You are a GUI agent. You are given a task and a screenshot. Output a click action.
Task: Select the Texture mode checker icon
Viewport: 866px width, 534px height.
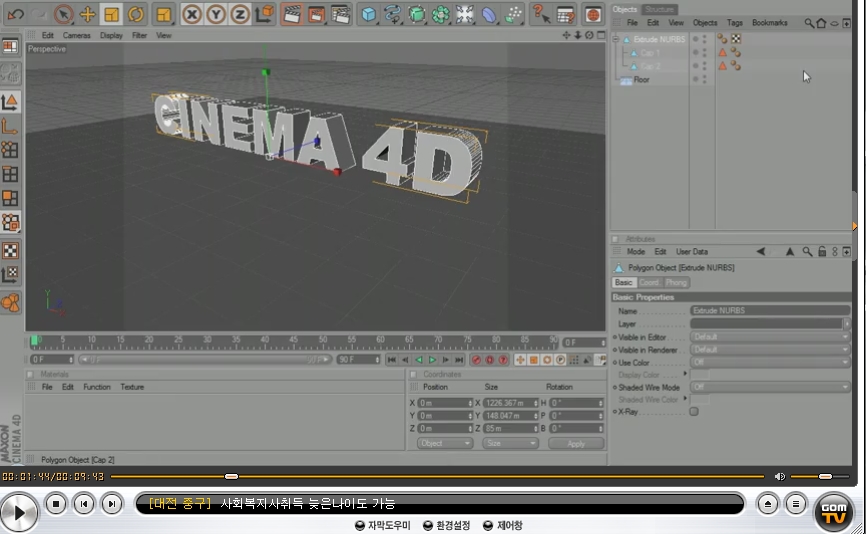pos(10,251)
